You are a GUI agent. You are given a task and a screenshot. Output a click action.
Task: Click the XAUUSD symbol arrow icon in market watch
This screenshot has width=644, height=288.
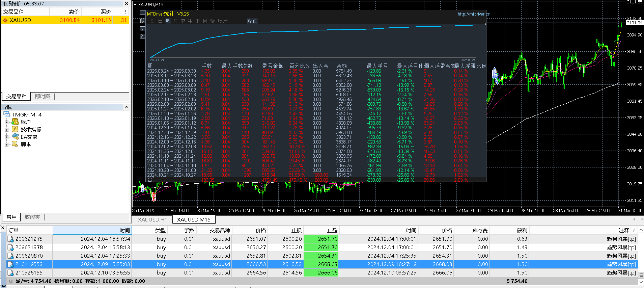click(5, 20)
